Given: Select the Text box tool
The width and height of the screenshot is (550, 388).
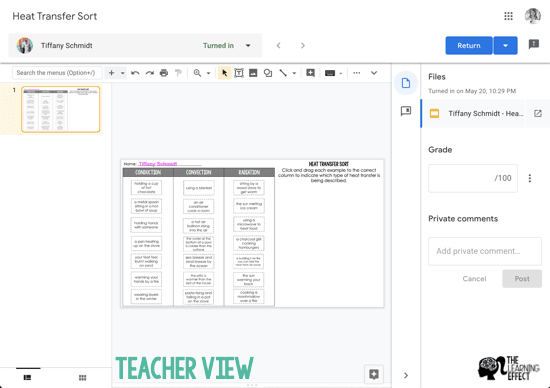Looking at the screenshot, I should [239, 73].
